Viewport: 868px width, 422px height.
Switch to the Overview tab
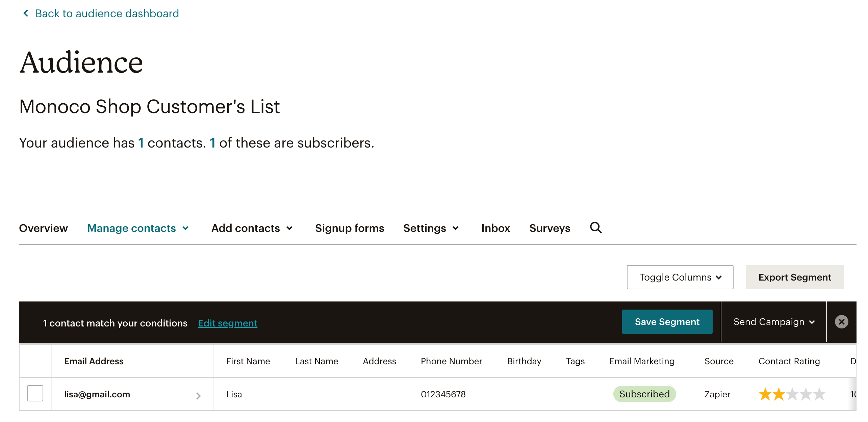click(x=43, y=228)
